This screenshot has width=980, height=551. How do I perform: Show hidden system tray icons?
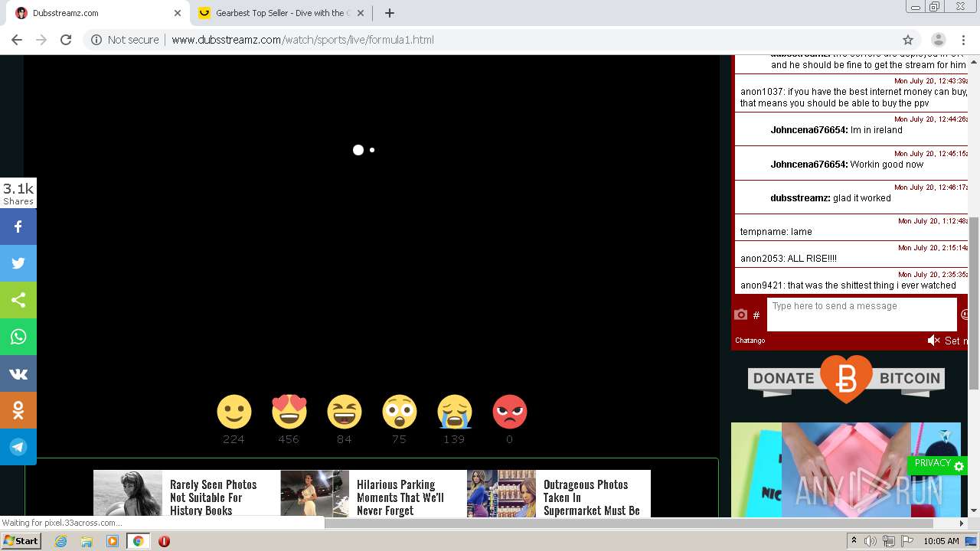(x=854, y=541)
